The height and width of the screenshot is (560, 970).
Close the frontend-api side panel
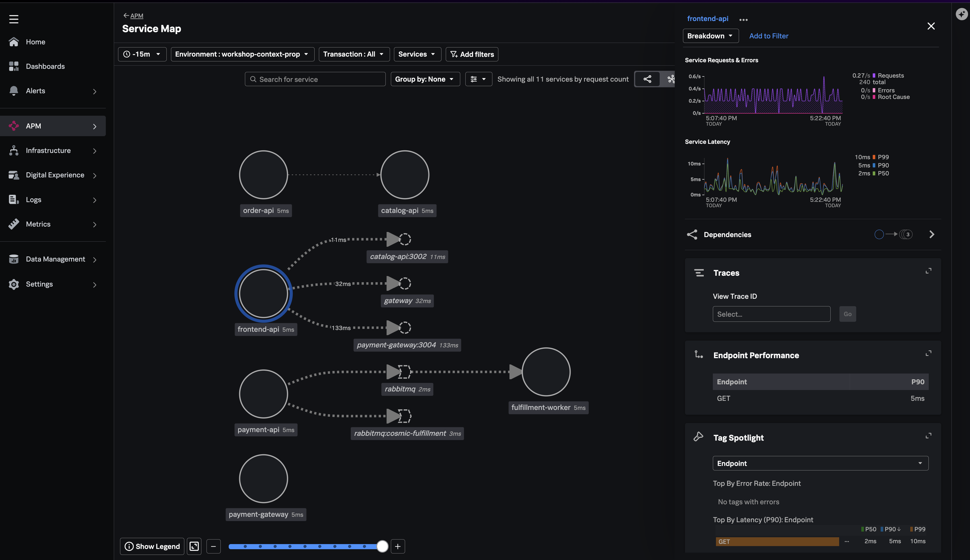[931, 26]
